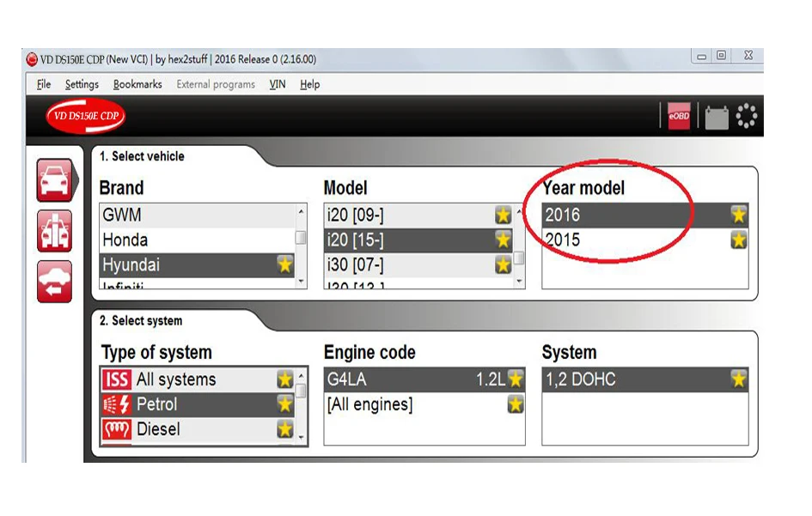Viewport: 812px width, 516px height.
Task: Toggle bookmark star for Diesel
Action: click(x=284, y=428)
